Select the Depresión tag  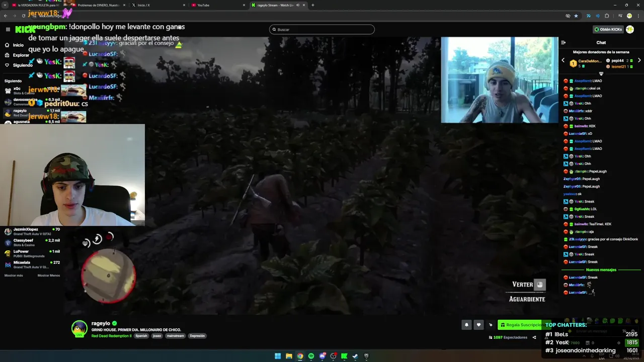pyautogui.click(x=197, y=336)
